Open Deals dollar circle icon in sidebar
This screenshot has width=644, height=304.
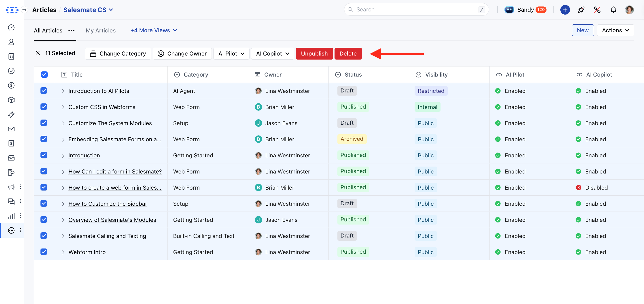pos(11,85)
